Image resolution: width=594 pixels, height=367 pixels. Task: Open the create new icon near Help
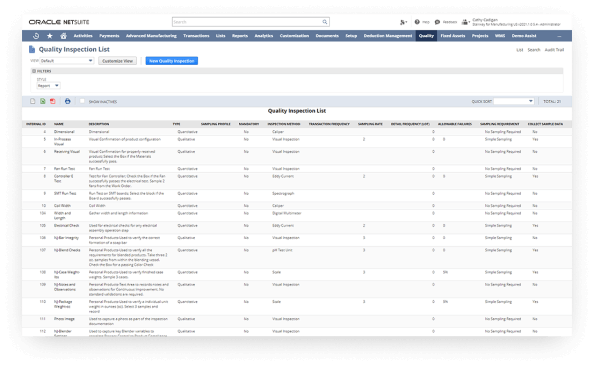pos(403,22)
